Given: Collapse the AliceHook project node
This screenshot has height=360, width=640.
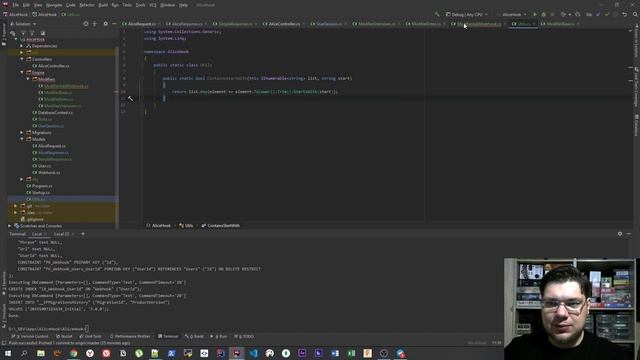Looking at the screenshot, I should (x=16, y=39).
